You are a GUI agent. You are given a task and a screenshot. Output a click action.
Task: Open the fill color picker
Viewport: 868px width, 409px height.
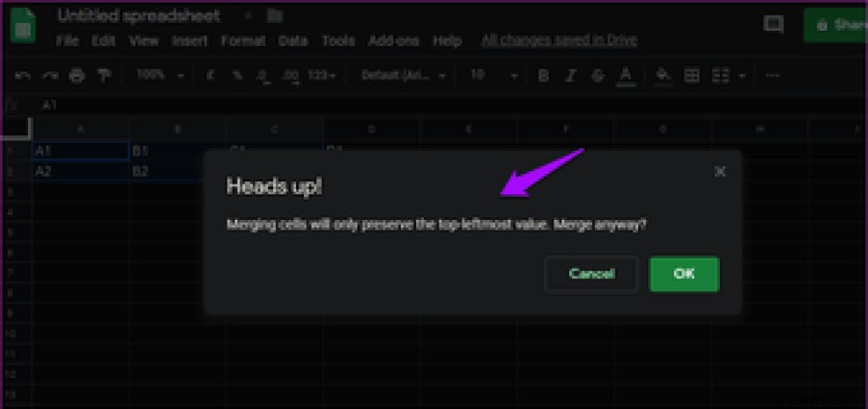662,76
